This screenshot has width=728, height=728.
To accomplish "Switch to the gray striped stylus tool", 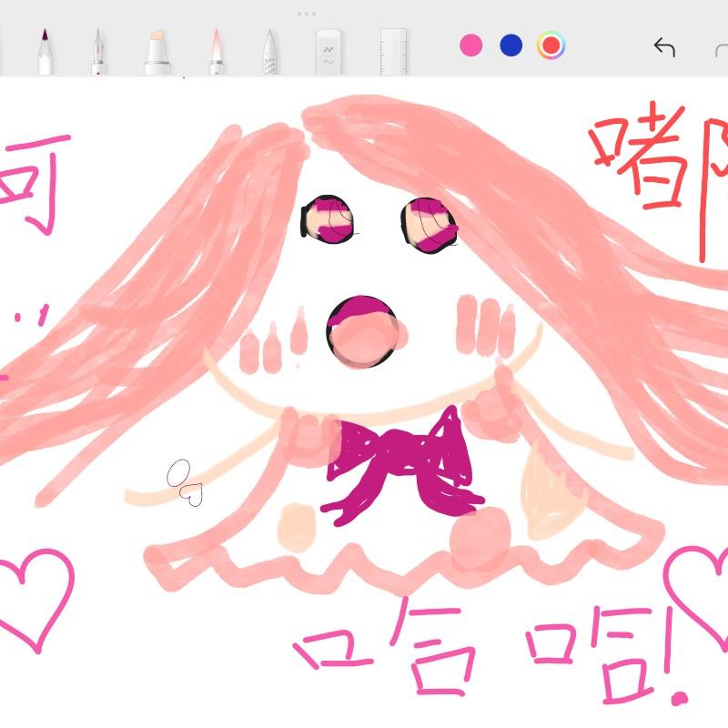I will [x=269, y=52].
